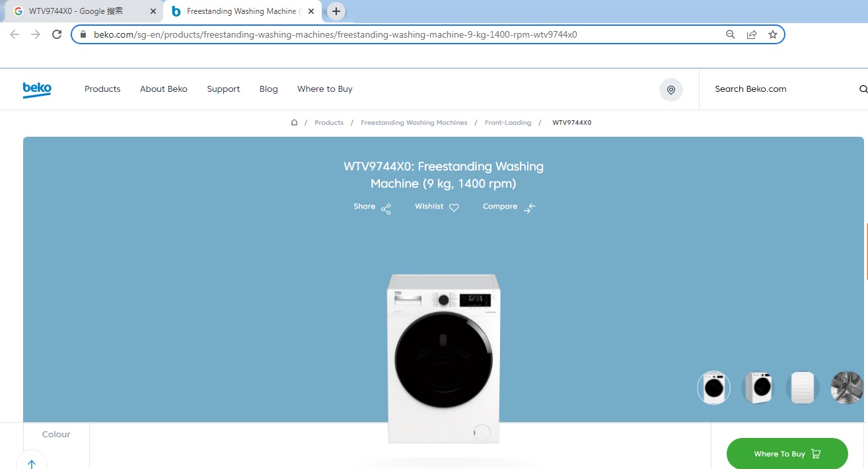The height and width of the screenshot is (469, 868).
Task: Select the first front-view product thumbnail
Action: [714, 388]
